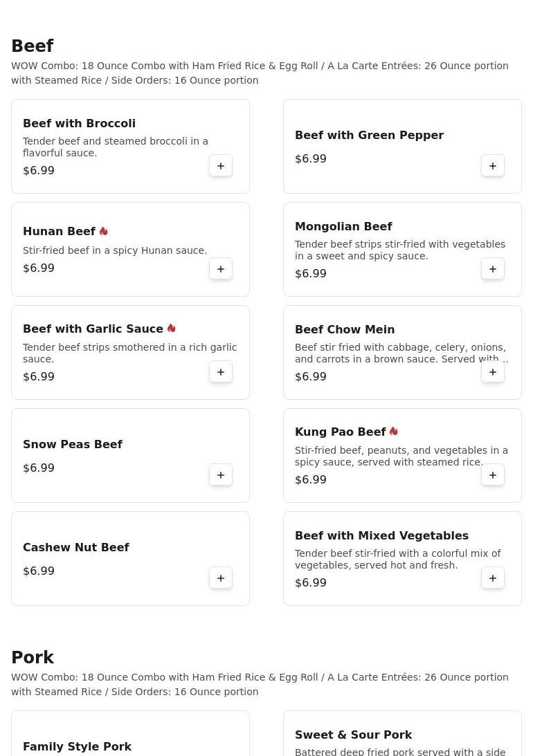Click the Beef Chow Mein description text
The width and height of the screenshot is (533, 756).
(x=401, y=353)
